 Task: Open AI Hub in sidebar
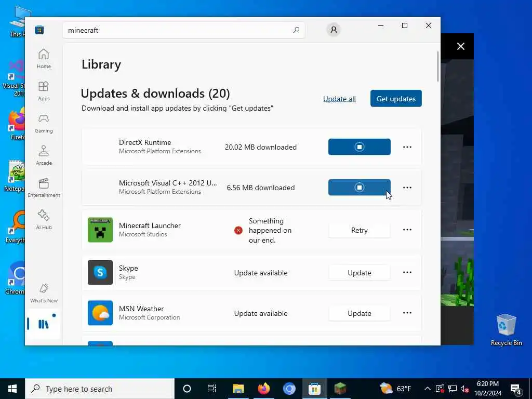click(x=44, y=220)
